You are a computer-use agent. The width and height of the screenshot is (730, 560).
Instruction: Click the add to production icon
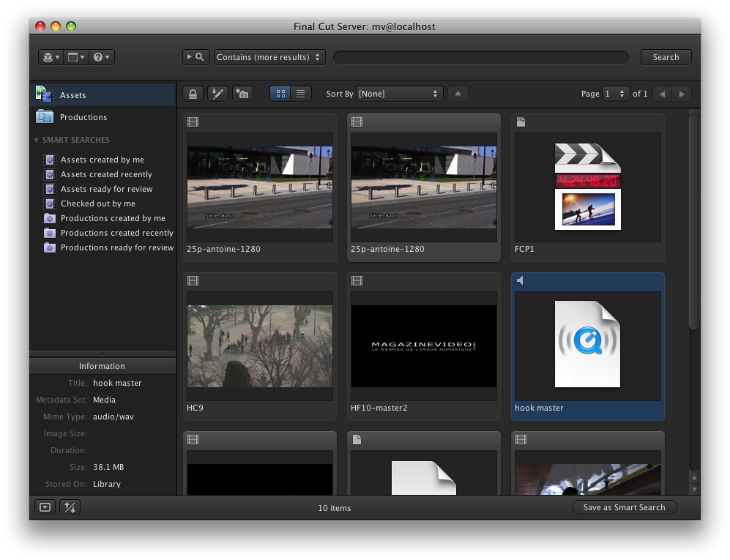[242, 94]
